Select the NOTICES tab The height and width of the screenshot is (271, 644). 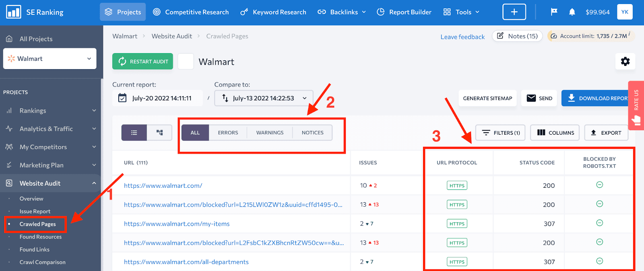pos(312,133)
